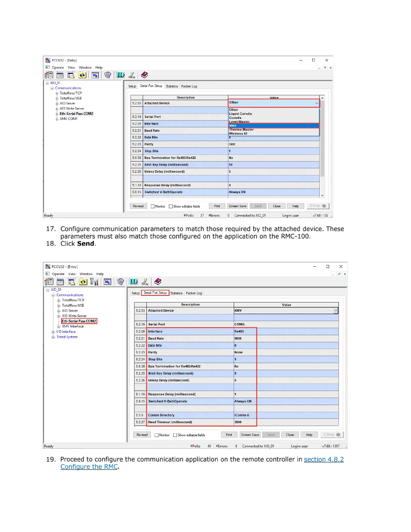Open the Operate menu in the upper window

pyautogui.click(x=58, y=68)
